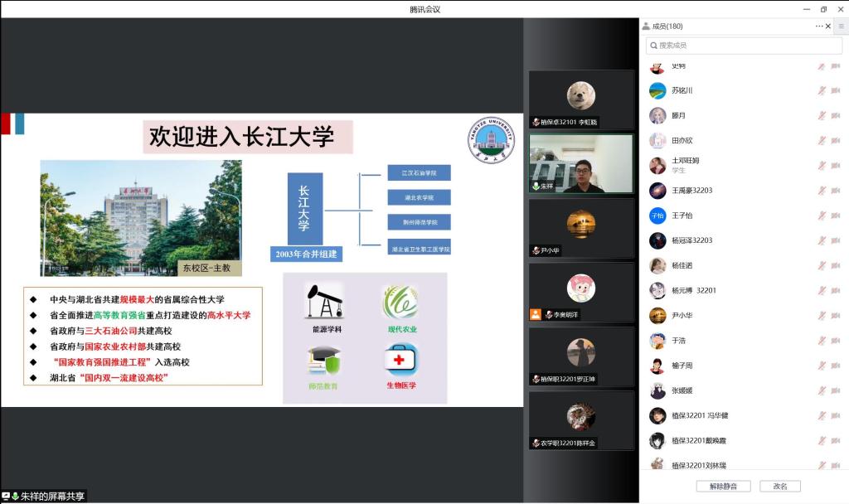This screenshot has height=504, width=849.
Task: Toggle the camera for 杨佳诺
Action: [x=835, y=265]
